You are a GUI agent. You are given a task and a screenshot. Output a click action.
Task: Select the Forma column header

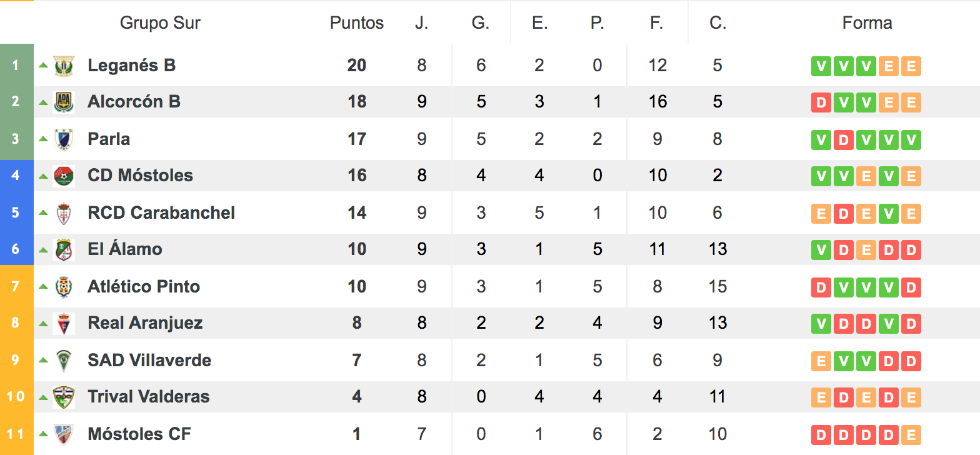point(867,23)
